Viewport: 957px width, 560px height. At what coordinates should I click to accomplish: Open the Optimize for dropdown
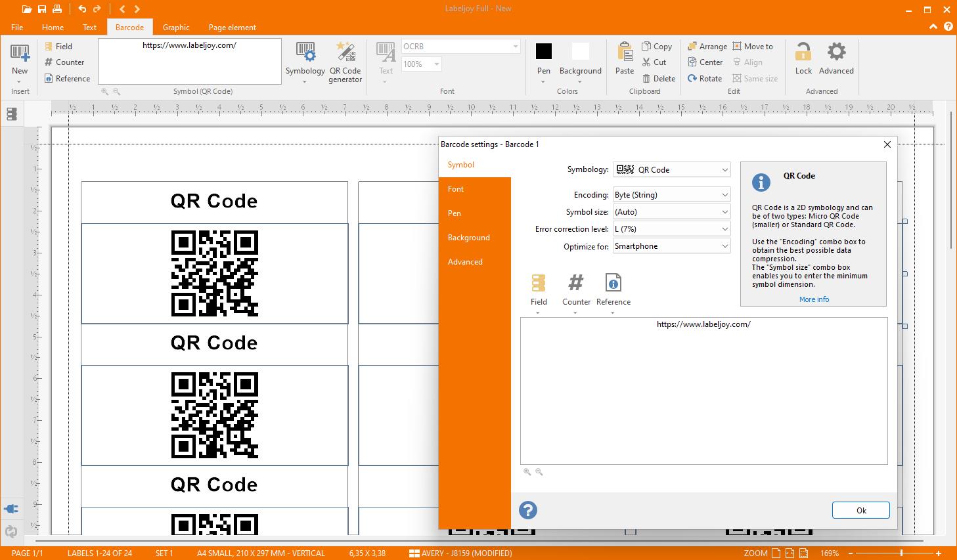coord(671,246)
